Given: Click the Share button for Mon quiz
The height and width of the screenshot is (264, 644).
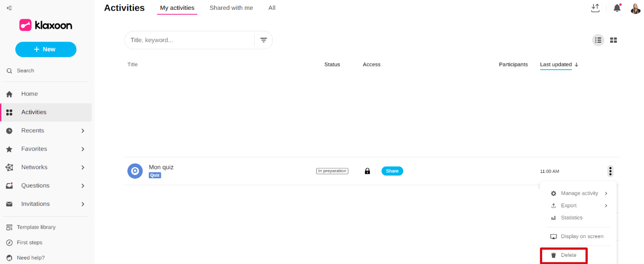Looking at the screenshot, I should tap(392, 171).
